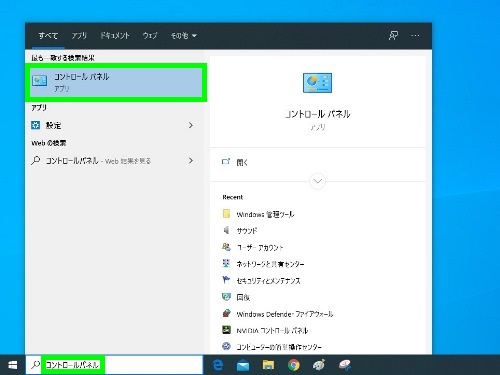This screenshot has width=500, height=375.
Task: Click the Windows Defender firewall icon
Action: click(226, 313)
